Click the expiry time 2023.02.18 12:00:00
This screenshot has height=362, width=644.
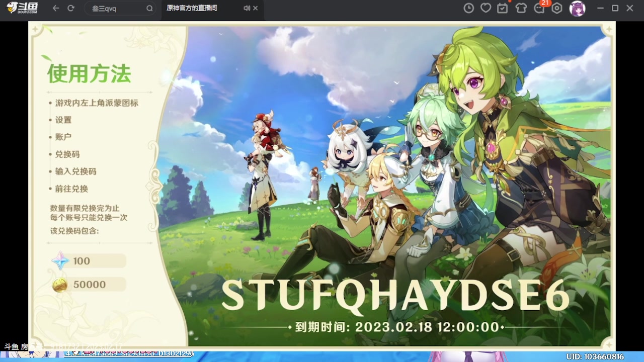[x=427, y=327]
